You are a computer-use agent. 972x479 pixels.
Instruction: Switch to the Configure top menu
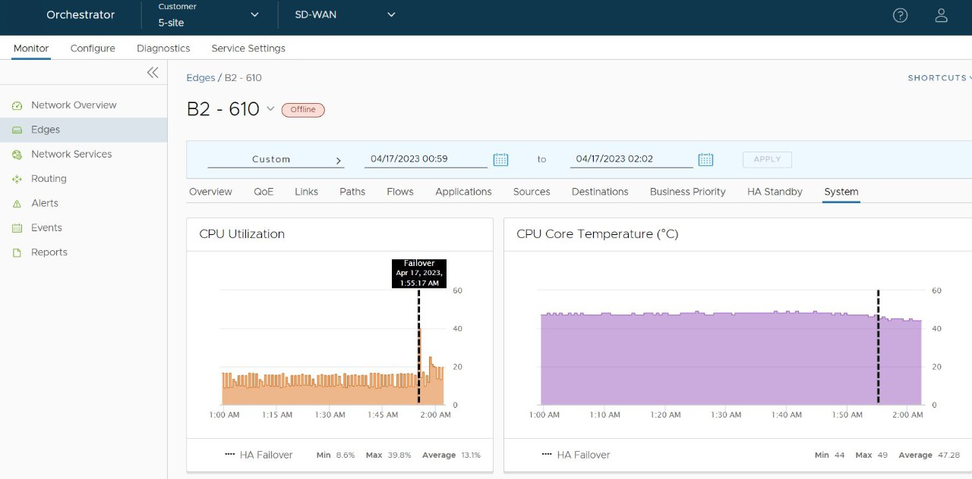(x=92, y=48)
